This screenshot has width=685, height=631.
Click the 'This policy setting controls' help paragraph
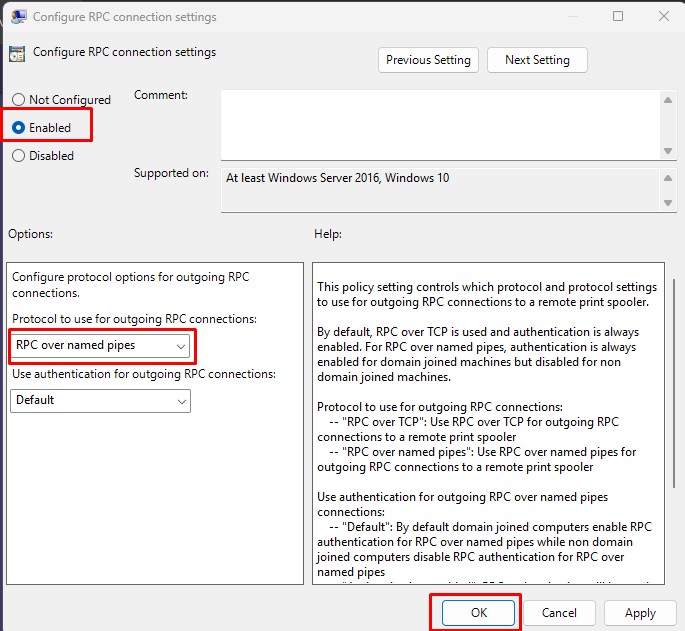(487, 295)
